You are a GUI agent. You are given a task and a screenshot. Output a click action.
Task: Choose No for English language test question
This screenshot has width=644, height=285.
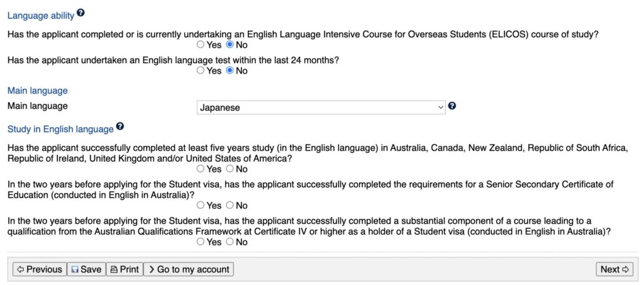[x=230, y=70]
